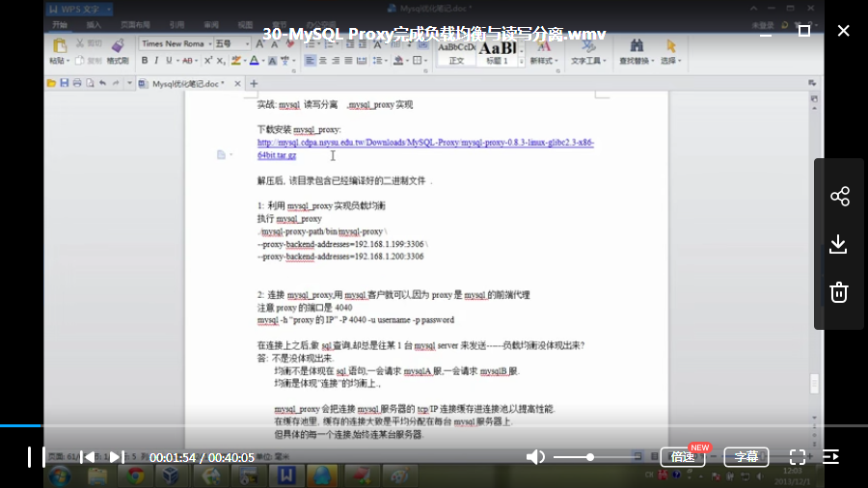Toggle Italic formatting in WPS
868x488 pixels.
point(156,61)
